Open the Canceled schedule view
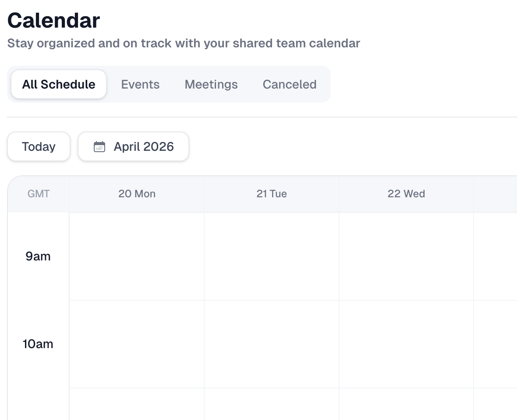 click(x=289, y=84)
